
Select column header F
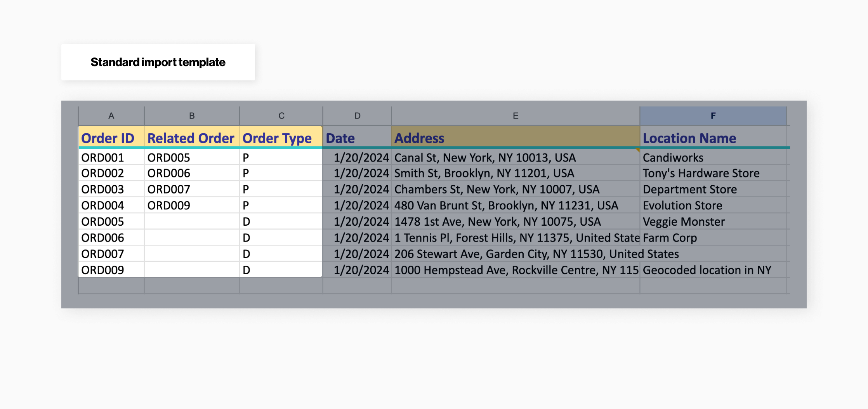[x=713, y=115]
